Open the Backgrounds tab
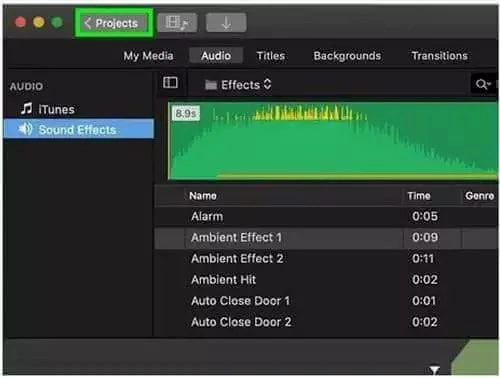The image size is (500, 378). 347,56
